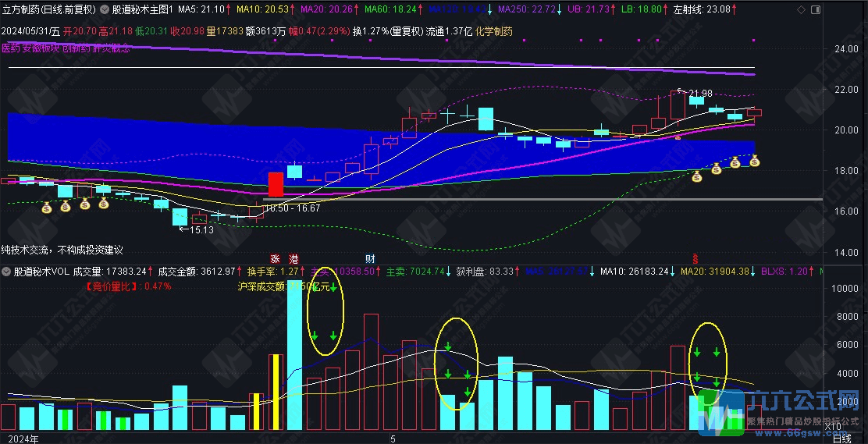
Task: Click the red large solid candlestick
Action: [x=276, y=184]
